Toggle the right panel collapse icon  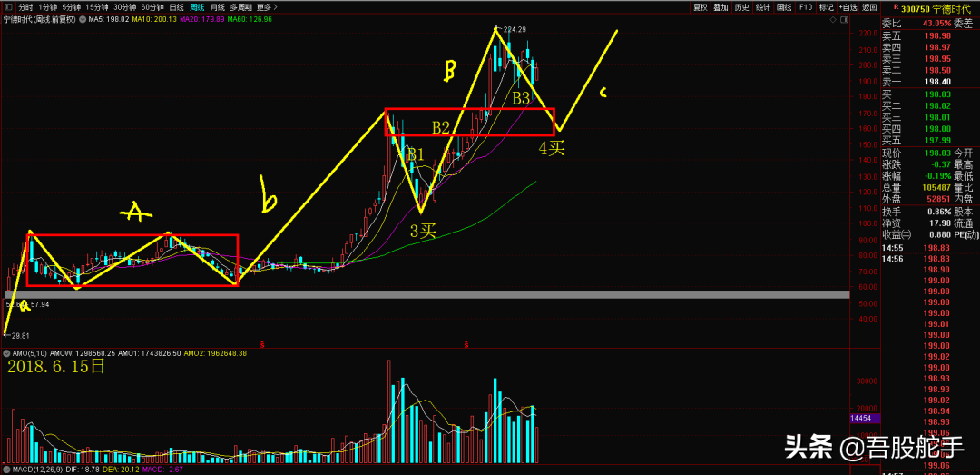(845, 19)
